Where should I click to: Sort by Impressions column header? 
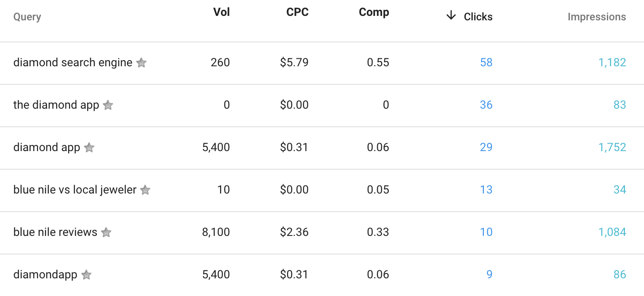(597, 17)
